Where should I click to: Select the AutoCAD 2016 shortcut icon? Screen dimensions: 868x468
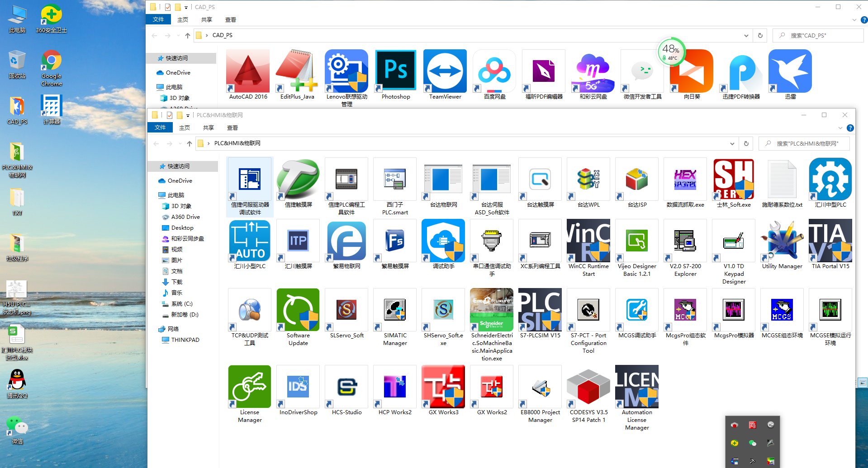pyautogui.click(x=248, y=71)
